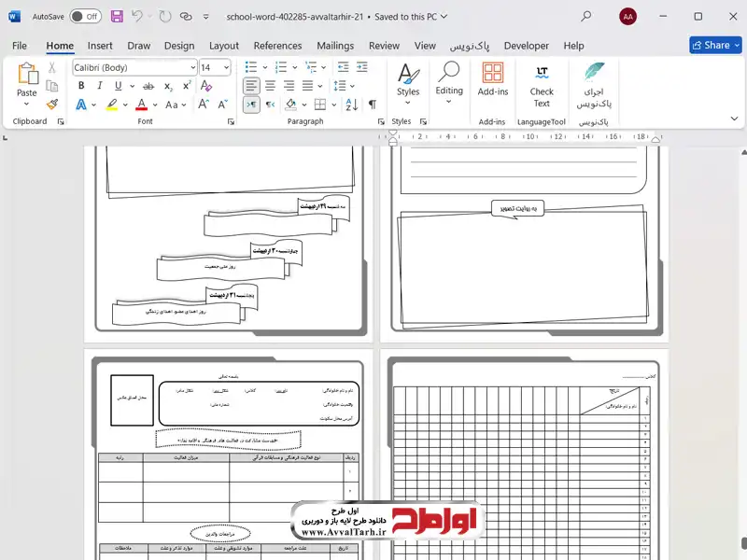The image size is (747, 560).
Task: Apply the red font color swatch
Action: click(x=141, y=105)
